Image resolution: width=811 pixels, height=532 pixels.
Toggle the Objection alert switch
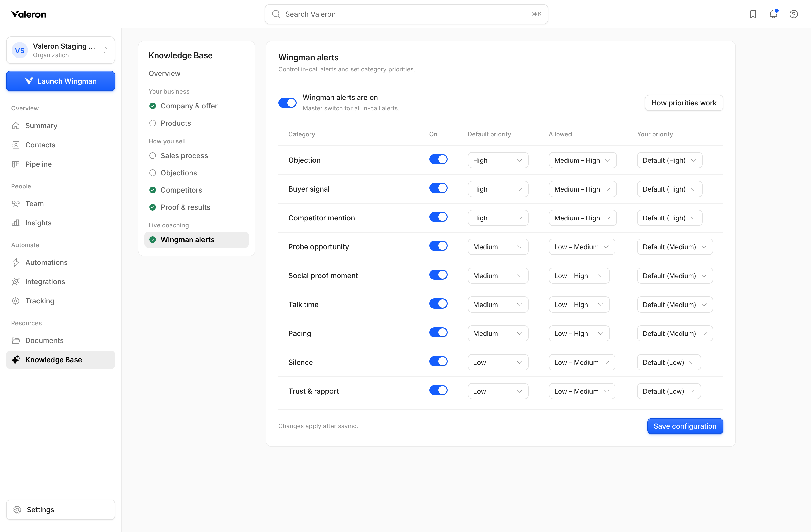click(438, 159)
